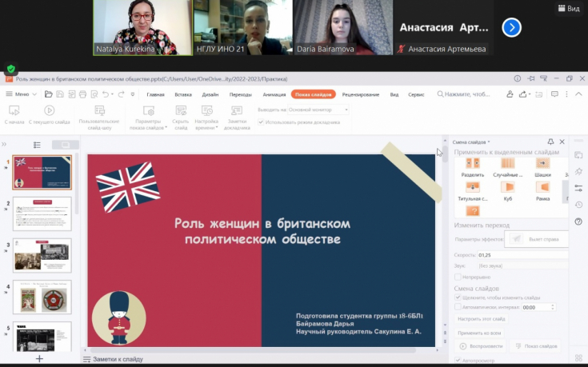Click the print preview icon
This screenshot has height=367, width=588.
pyautogui.click(x=94, y=94)
